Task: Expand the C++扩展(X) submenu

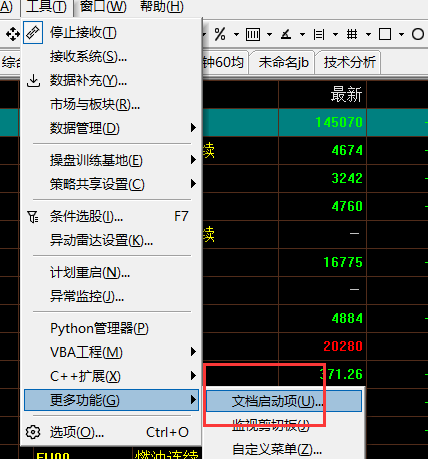Action: click(x=193, y=376)
